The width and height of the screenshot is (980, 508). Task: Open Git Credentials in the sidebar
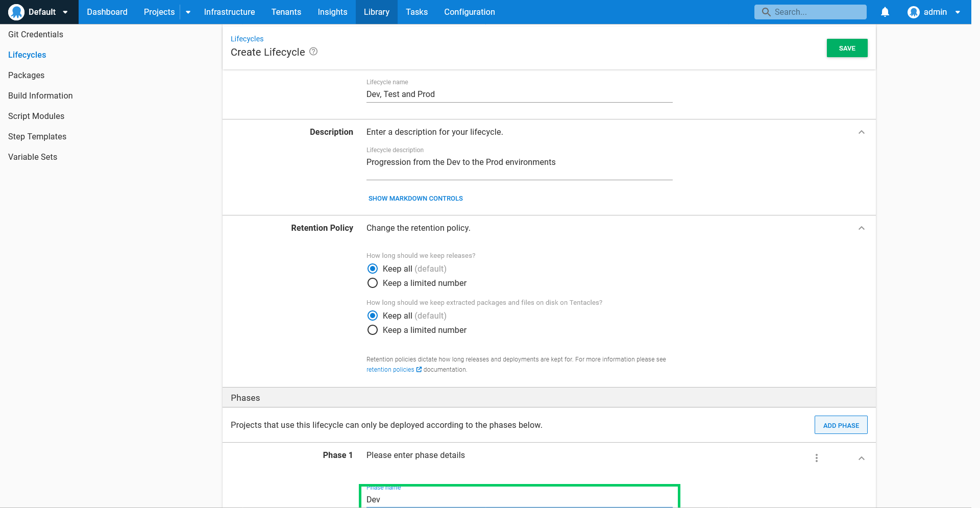(x=36, y=34)
